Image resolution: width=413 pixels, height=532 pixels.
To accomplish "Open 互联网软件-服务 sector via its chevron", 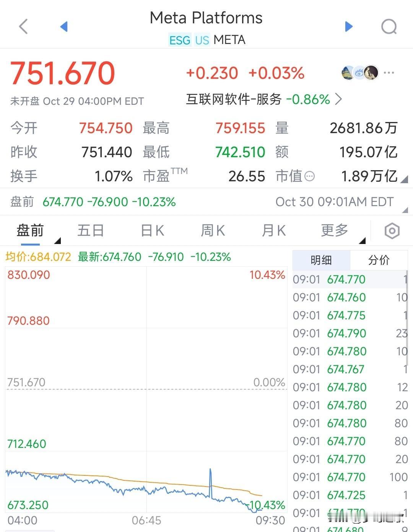I will [338, 99].
